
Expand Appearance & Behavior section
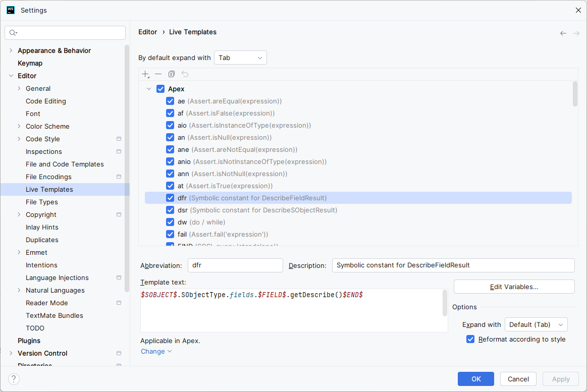click(x=11, y=50)
